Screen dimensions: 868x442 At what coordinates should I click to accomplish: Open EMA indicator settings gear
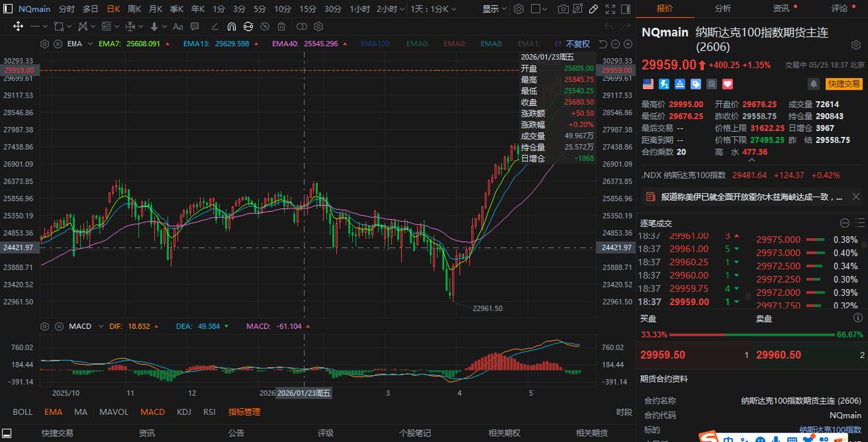pos(45,43)
